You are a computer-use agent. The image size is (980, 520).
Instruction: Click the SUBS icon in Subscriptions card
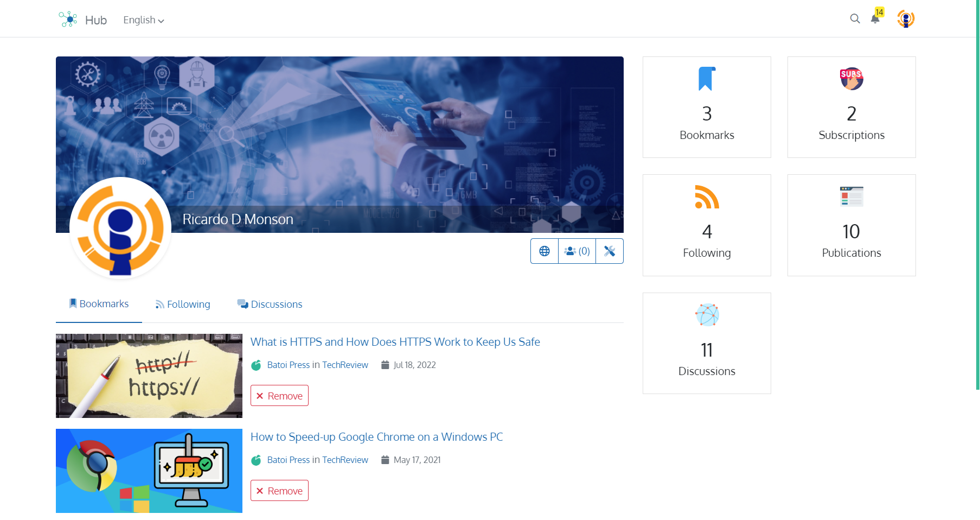point(851,79)
